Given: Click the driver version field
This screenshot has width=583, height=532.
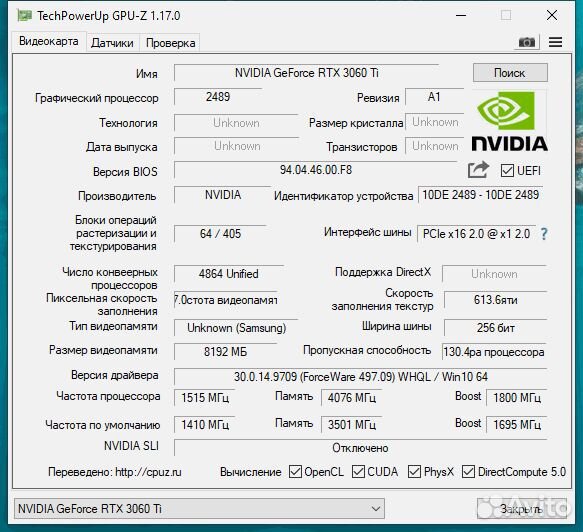Looking at the screenshot, I should click(x=360, y=377).
